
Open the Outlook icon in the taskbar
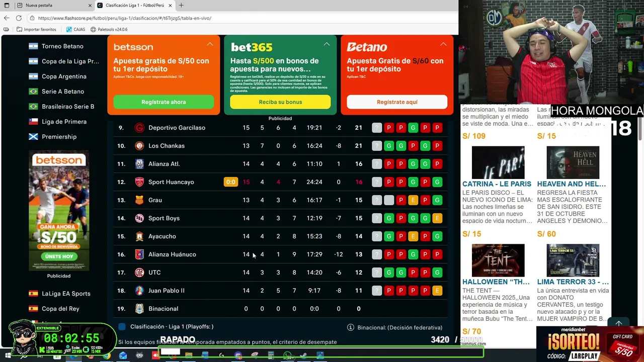[x=123, y=355]
